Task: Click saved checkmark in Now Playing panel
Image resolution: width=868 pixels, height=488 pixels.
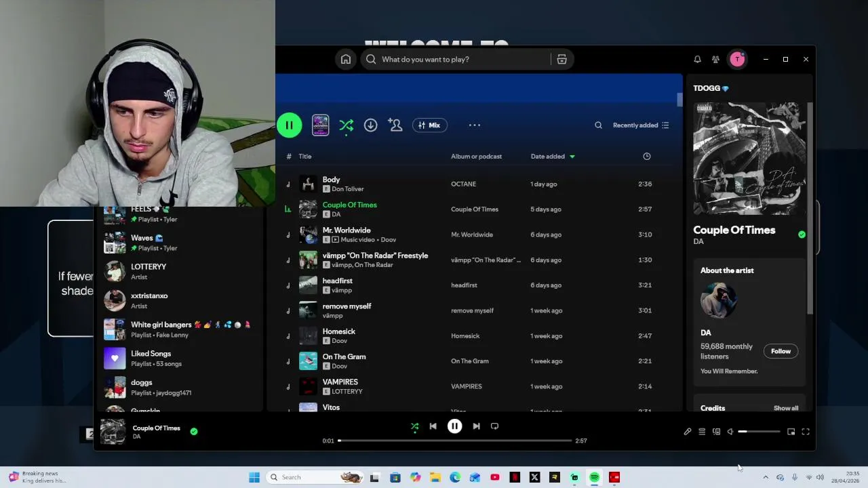Action: (802, 235)
